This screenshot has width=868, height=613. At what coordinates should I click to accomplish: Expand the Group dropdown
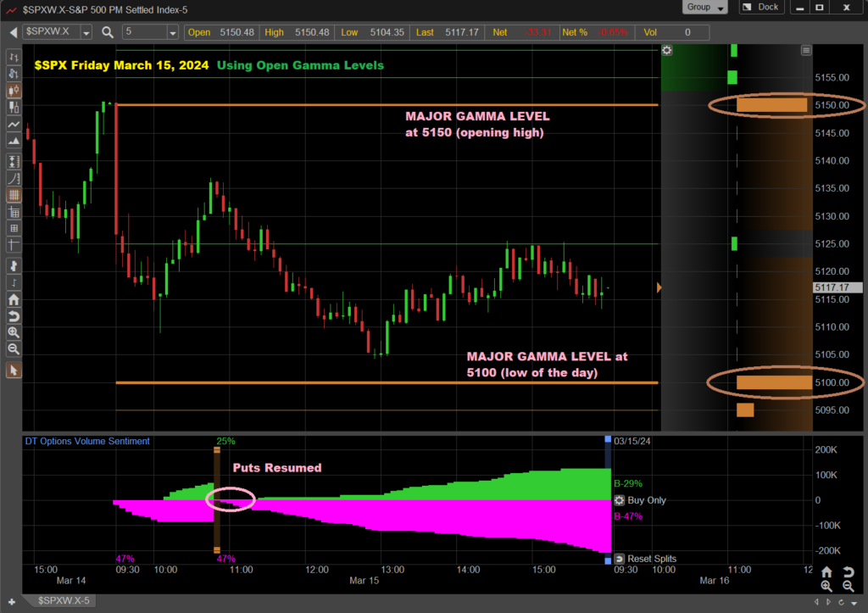(704, 7)
